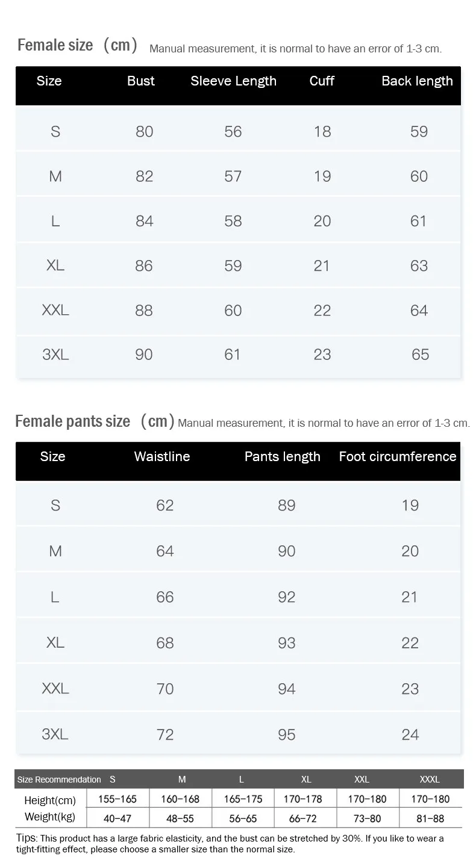This screenshot has height=868, width=476.
Task: Click foot circumference value 22 for XL
Action: 410,643
